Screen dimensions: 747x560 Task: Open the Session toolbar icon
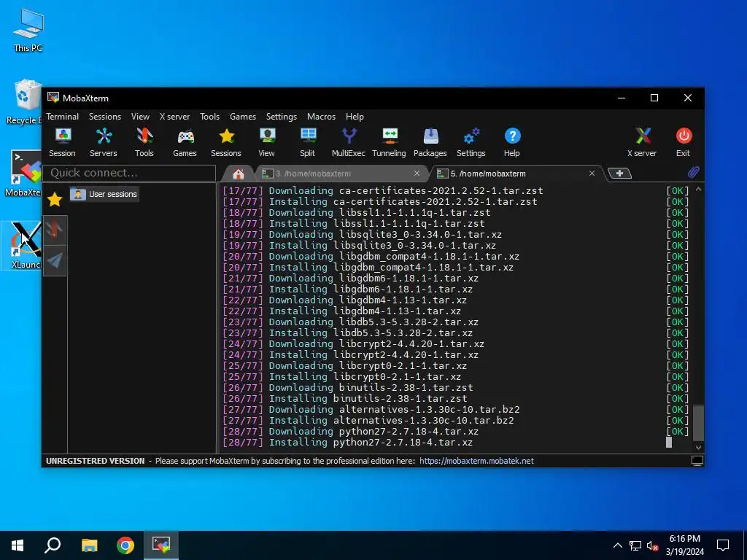pos(63,142)
